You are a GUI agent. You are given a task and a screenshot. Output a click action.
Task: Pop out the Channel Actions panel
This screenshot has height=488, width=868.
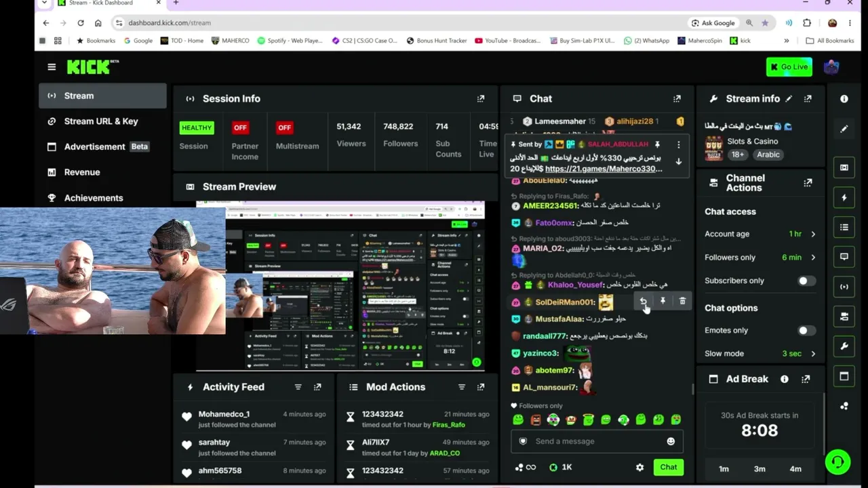808,183
